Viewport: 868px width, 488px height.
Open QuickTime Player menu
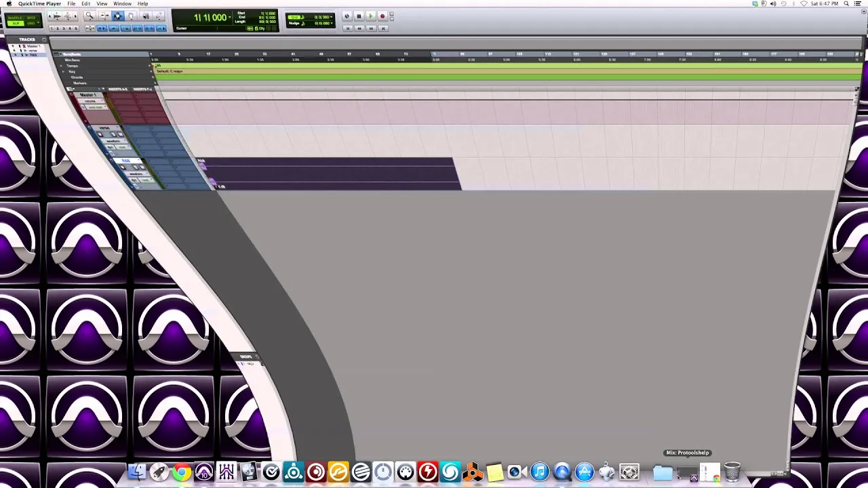pos(39,3)
